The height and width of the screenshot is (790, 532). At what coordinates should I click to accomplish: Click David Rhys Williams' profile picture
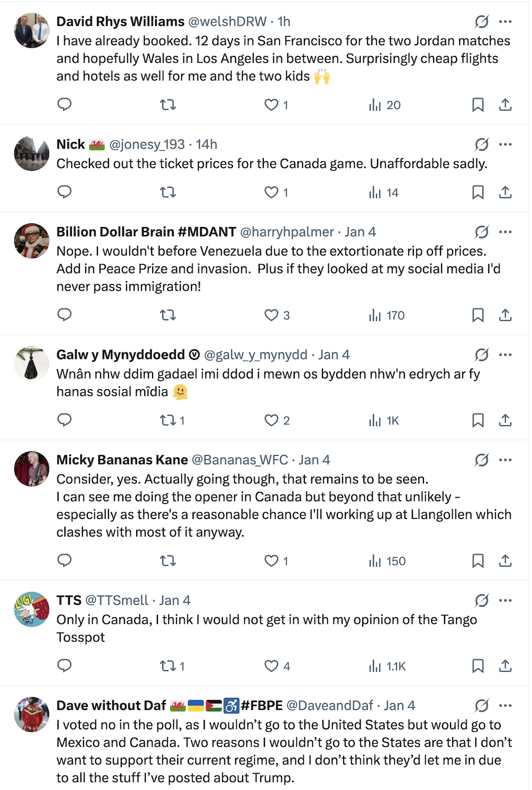point(31,31)
